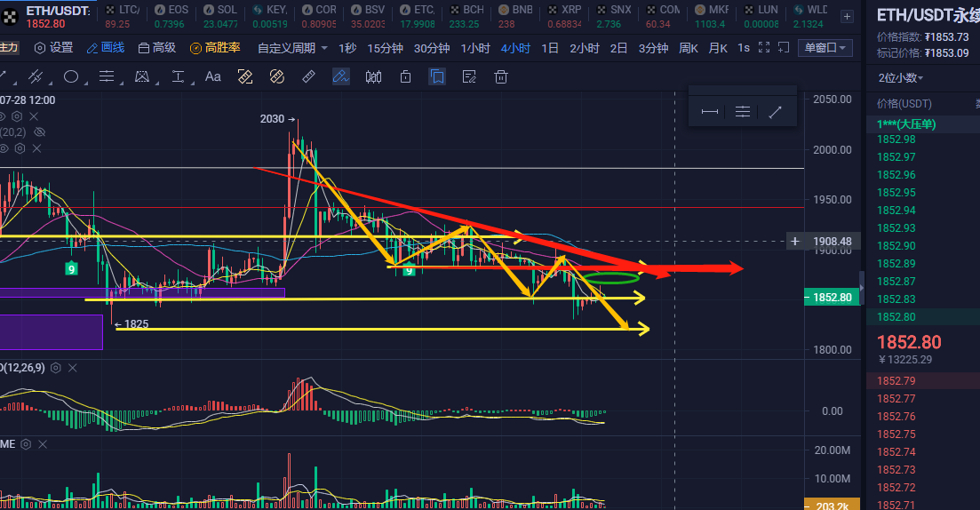Click the current price tag 1852.80 on axis
Viewport: 980px width, 510px height.
tap(832, 298)
